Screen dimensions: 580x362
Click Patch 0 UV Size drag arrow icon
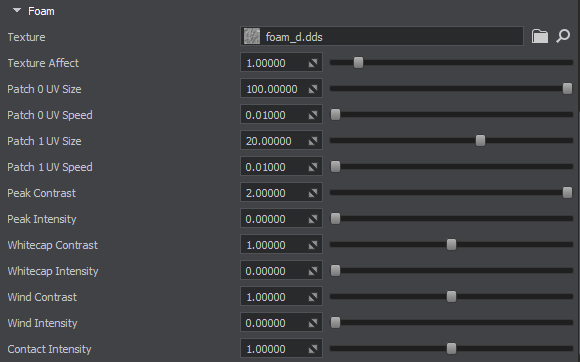(x=313, y=89)
